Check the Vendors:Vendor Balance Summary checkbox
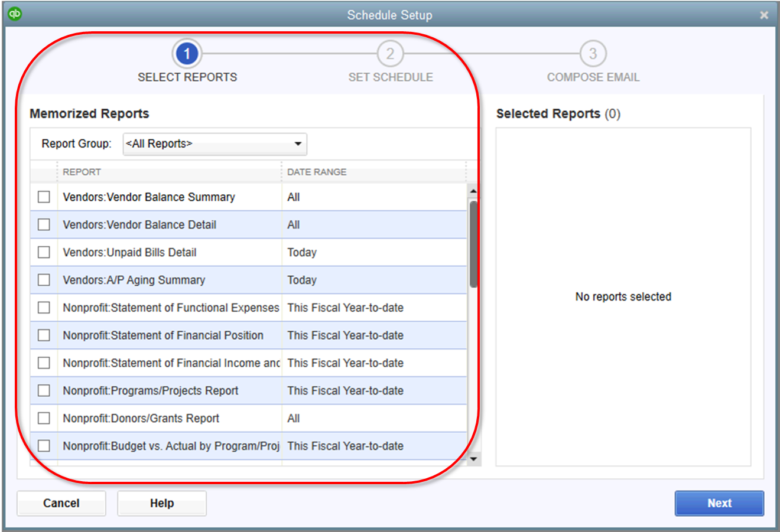780x532 pixels. click(x=44, y=197)
